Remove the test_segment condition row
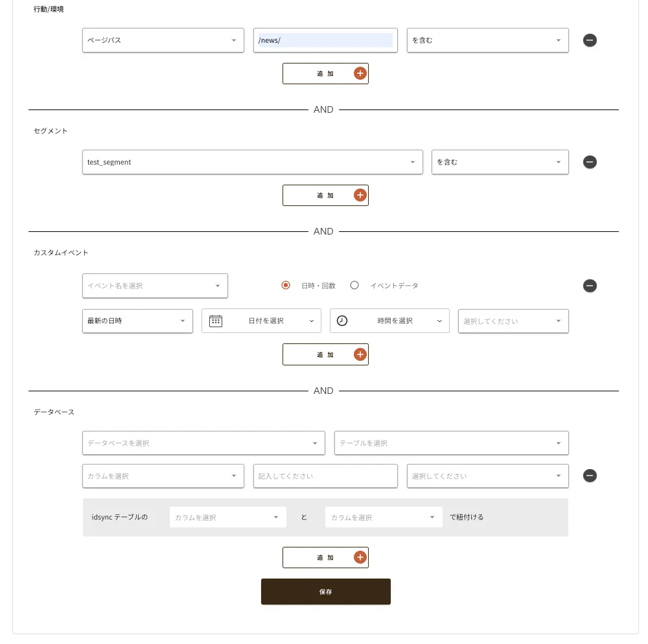 point(590,162)
